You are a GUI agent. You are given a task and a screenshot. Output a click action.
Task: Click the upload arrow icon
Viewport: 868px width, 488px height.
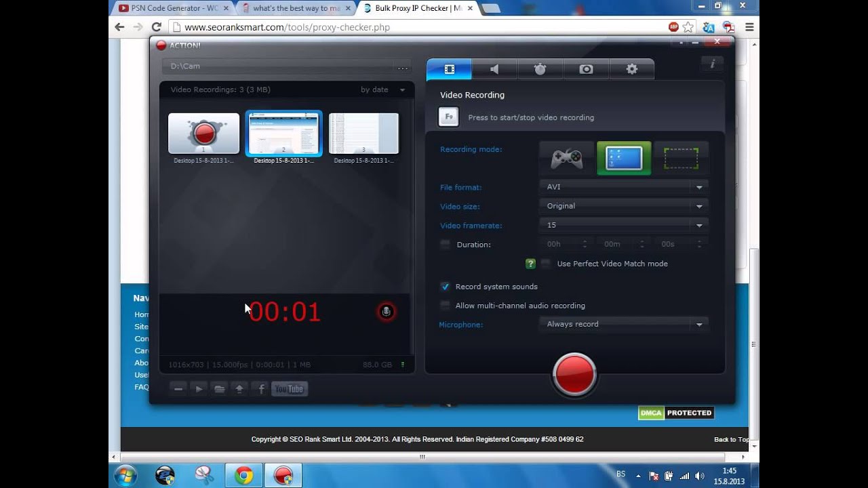[239, 388]
